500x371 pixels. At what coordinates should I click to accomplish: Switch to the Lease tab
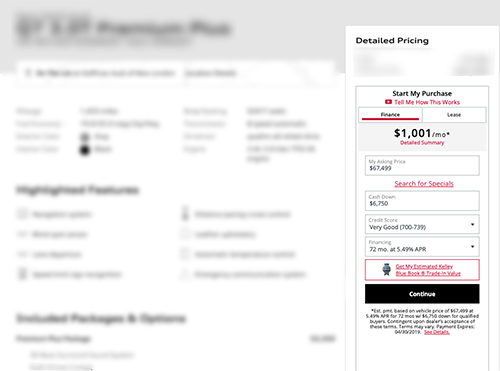[454, 115]
